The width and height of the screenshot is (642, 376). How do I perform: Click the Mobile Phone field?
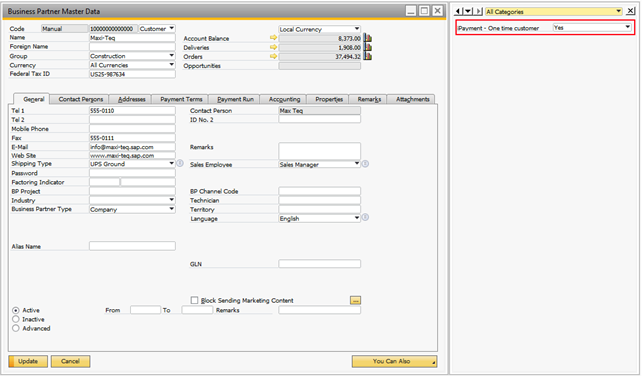click(x=132, y=129)
